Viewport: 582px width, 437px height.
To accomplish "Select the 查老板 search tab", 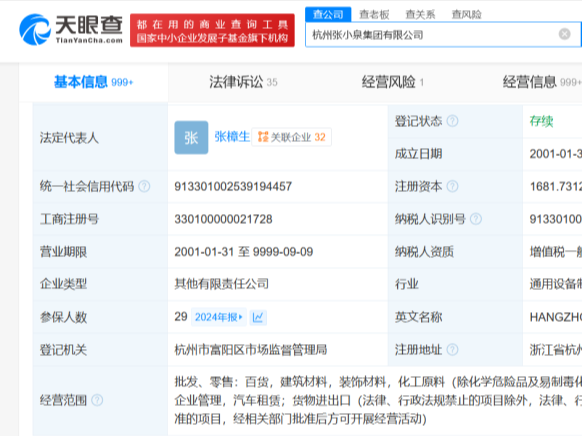I will pyautogui.click(x=374, y=14).
